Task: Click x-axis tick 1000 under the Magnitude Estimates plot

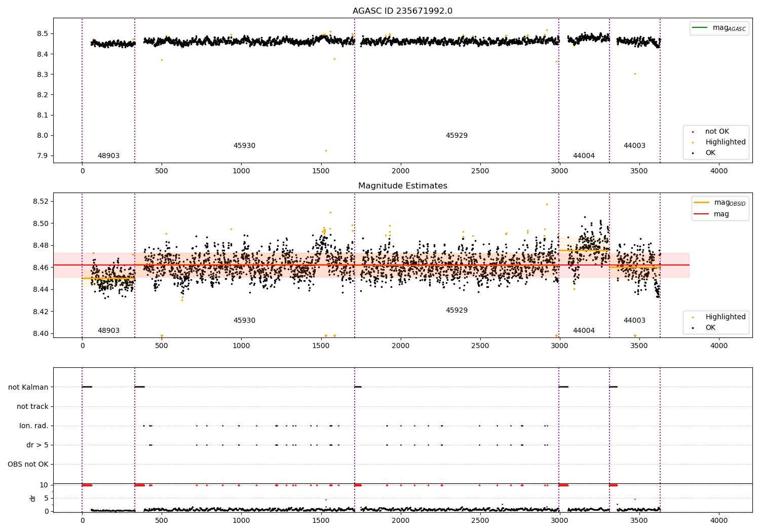Action: tap(241, 346)
